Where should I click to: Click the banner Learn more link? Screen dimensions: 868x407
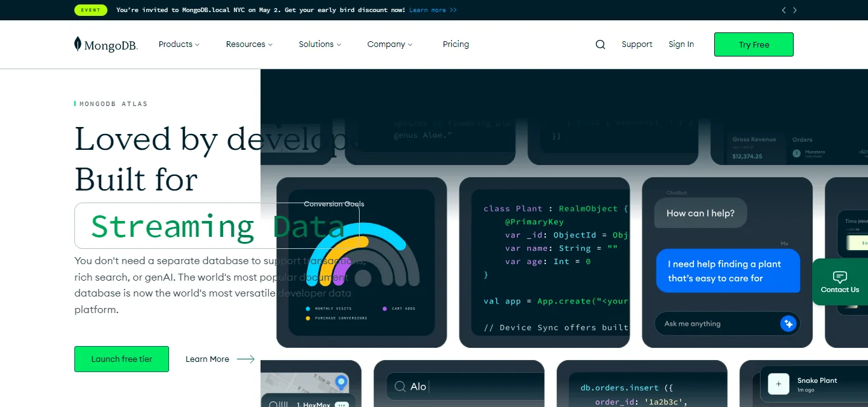coord(433,10)
